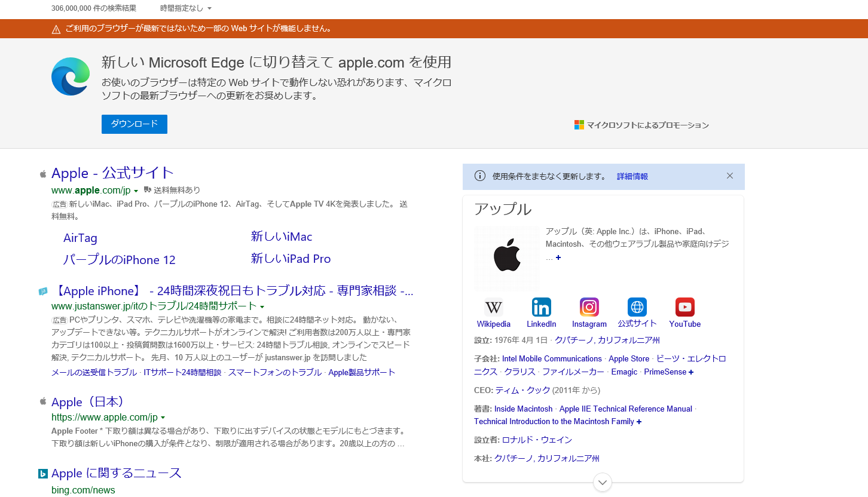
Task: Click the info icon in the terms notice
Action: point(479,176)
